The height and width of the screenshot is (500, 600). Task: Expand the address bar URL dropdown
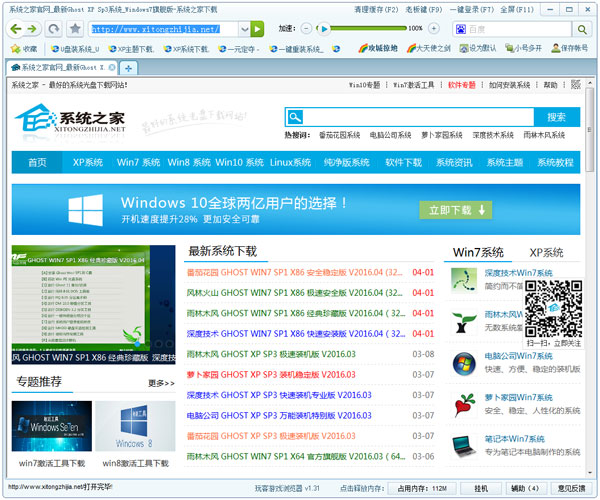[243, 29]
